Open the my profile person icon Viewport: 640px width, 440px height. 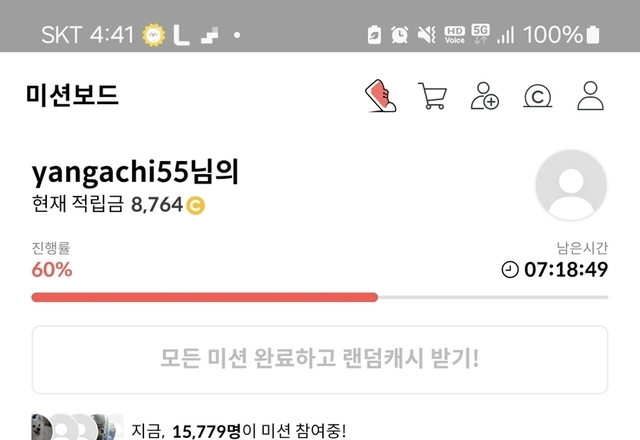[x=590, y=96]
